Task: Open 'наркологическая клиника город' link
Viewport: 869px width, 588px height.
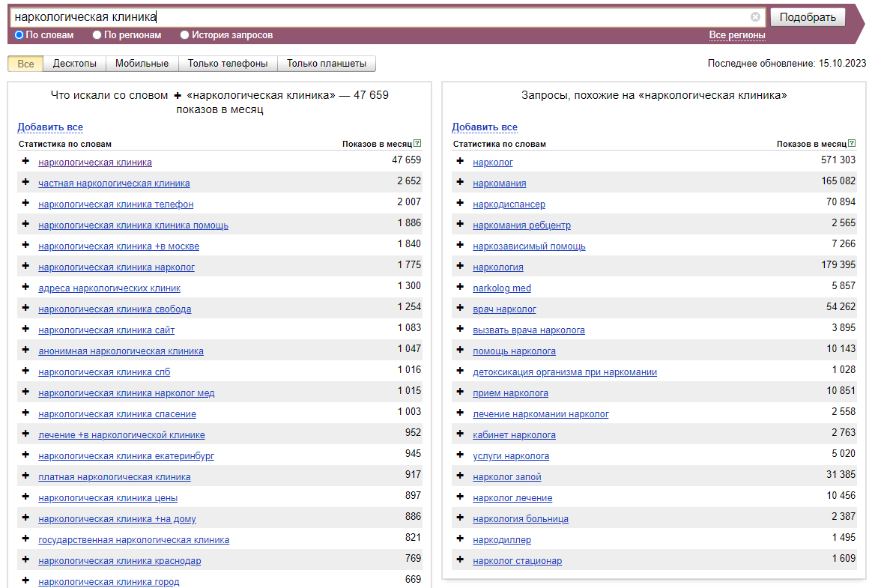Action: [109, 582]
